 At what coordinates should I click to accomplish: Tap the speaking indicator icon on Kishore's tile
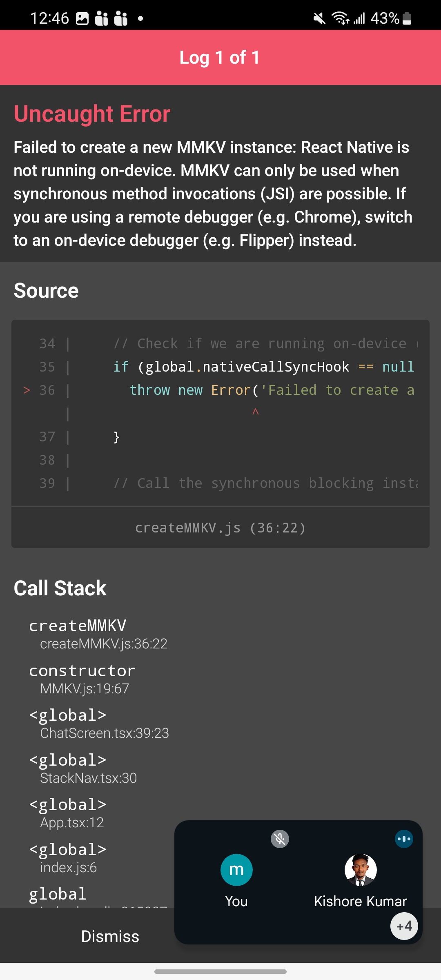tap(404, 839)
